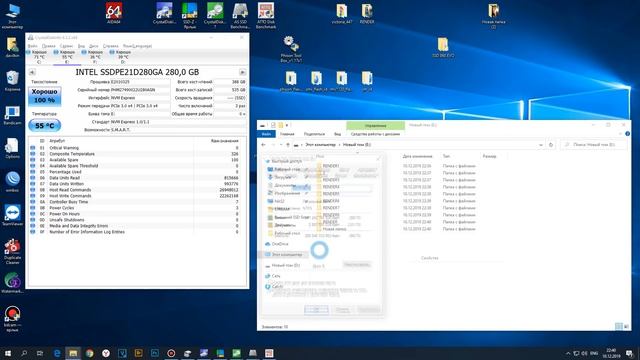Image resolution: width=640 pixels, height=360 pixels.
Task: Switch to the Главная ribbon tab in Explorer
Action: pos(287,134)
